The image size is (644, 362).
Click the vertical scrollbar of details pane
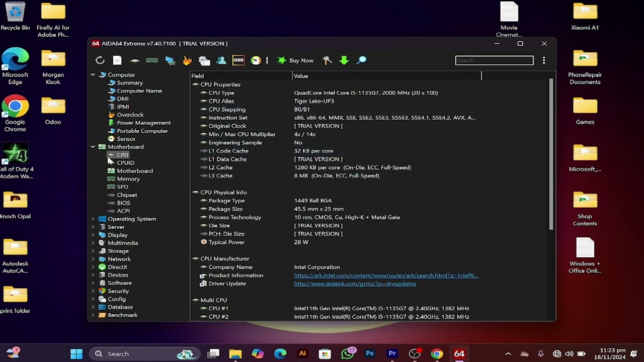click(x=552, y=154)
